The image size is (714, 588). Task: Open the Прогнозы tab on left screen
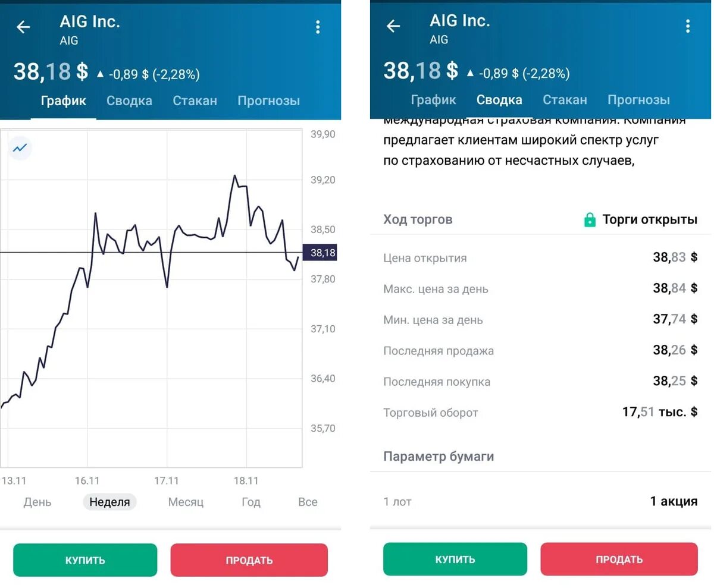point(268,101)
